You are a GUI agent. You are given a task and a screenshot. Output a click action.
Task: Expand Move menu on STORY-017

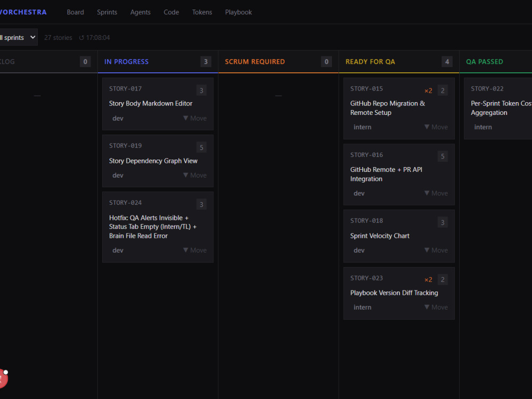[195, 118]
